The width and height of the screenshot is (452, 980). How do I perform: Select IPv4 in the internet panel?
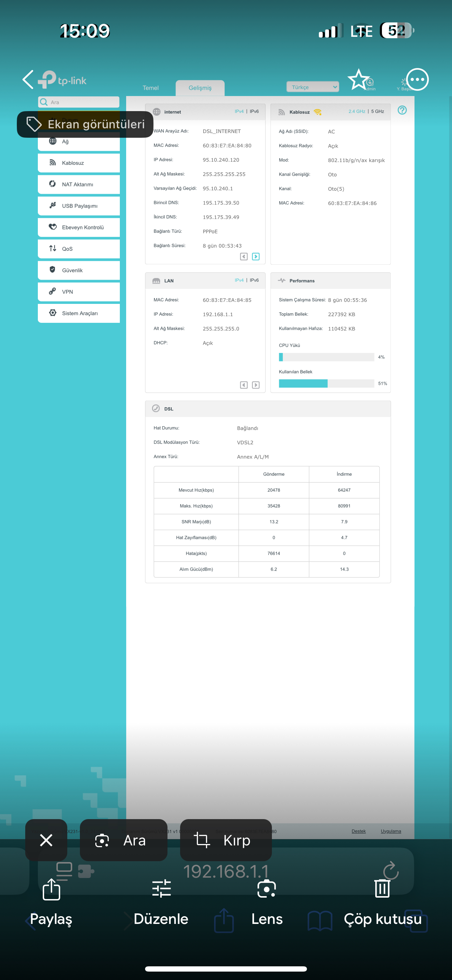(x=239, y=111)
